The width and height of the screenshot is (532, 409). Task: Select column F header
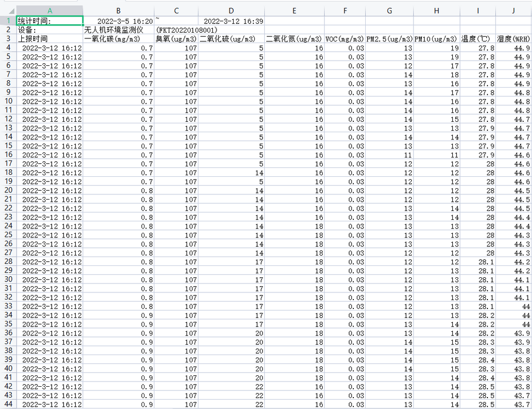[x=344, y=11]
